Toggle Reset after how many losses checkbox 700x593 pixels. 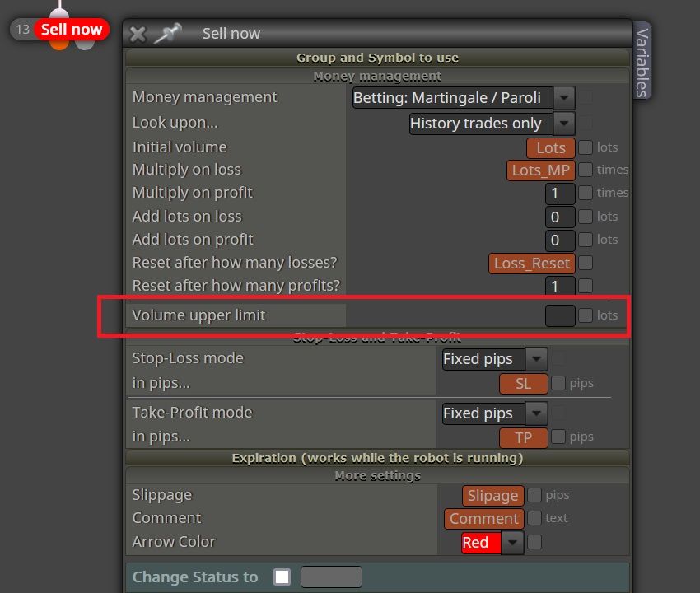pyautogui.click(x=586, y=263)
